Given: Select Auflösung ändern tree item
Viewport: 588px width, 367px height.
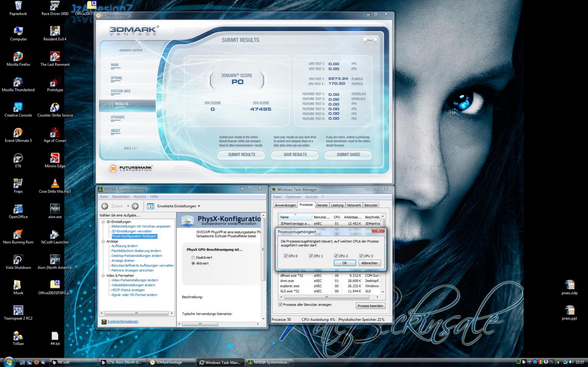Looking at the screenshot, I should click(124, 246).
